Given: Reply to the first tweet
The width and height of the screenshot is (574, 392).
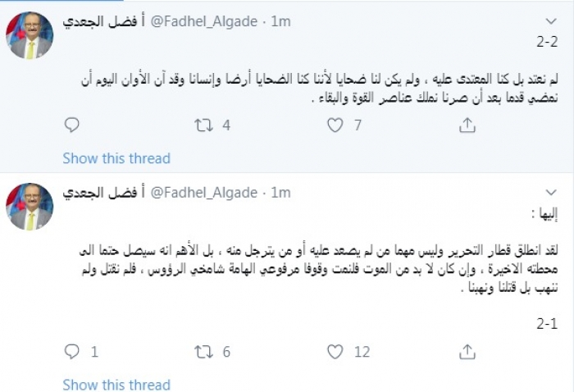Looking at the screenshot, I should pyautogui.click(x=71, y=125).
